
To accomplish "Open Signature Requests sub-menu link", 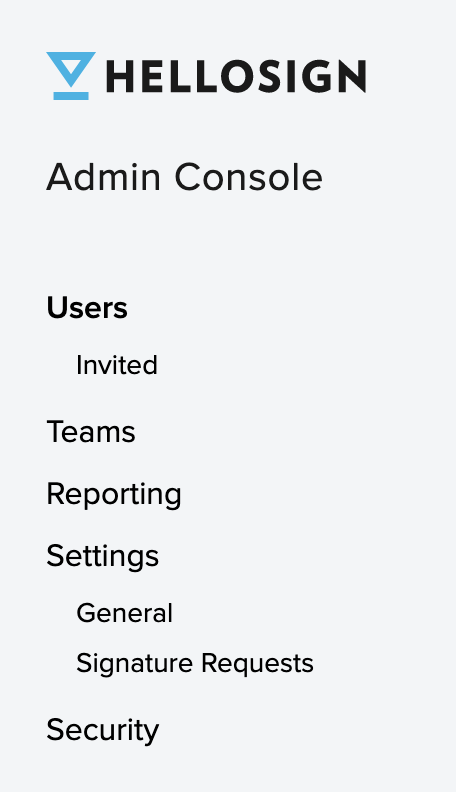I will pyautogui.click(x=195, y=663).
